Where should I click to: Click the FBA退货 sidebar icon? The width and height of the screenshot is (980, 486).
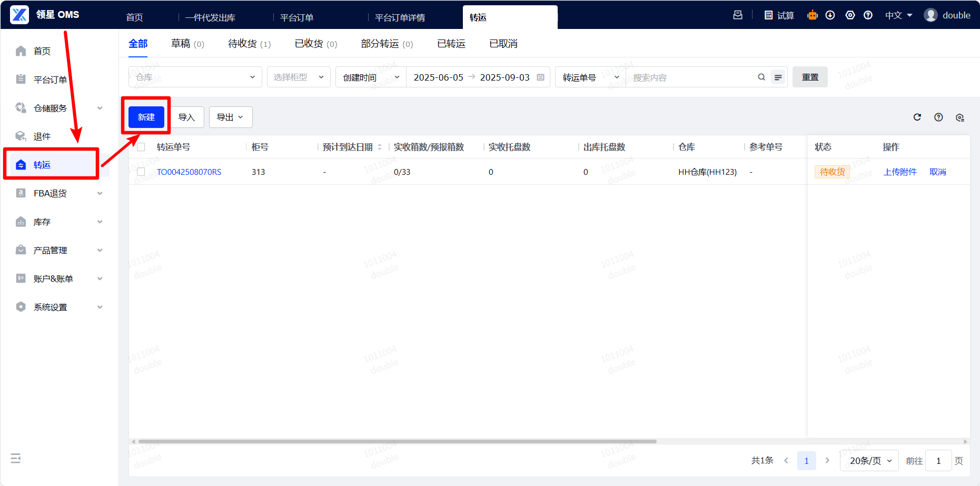coord(21,193)
